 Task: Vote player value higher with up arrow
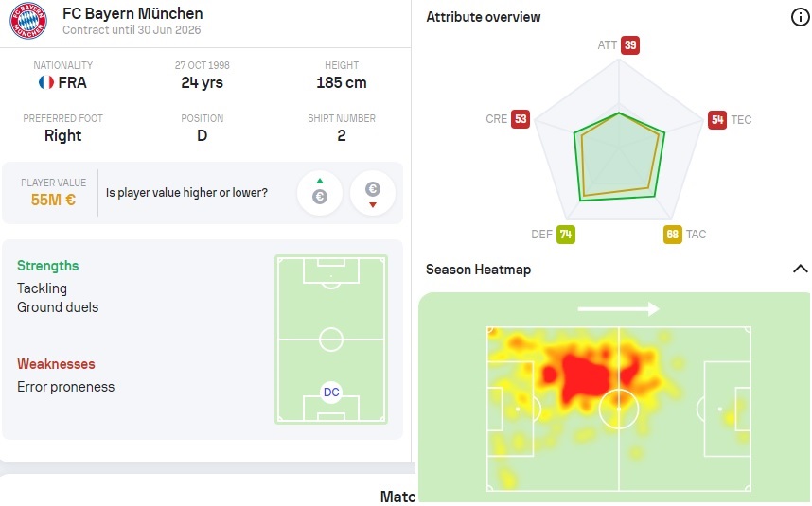[x=320, y=193]
